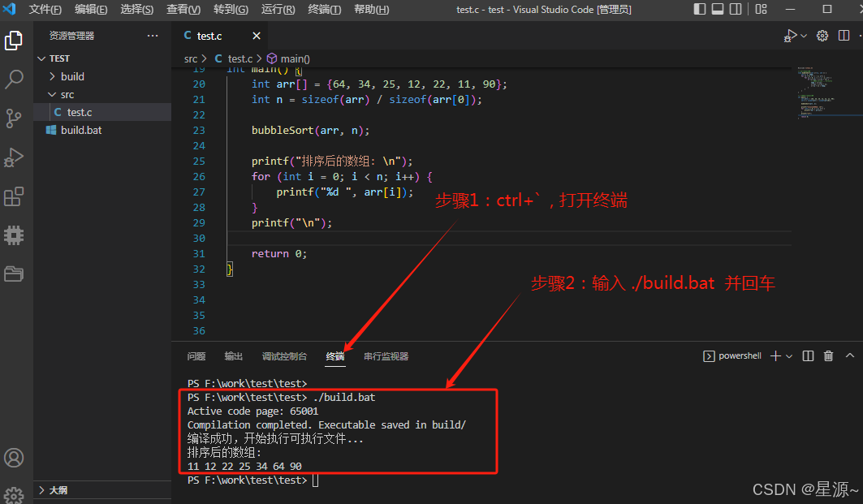Expand the build folder
The height and width of the screenshot is (504, 863).
coord(102,76)
